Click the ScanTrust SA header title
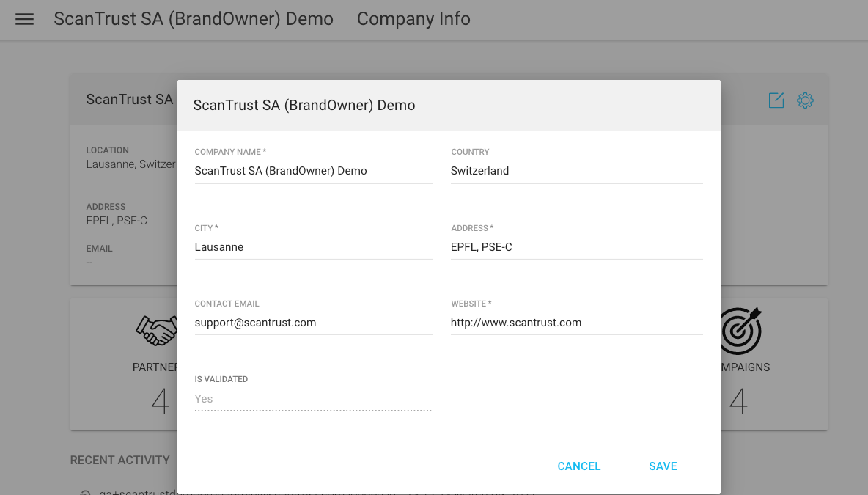 [194, 19]
